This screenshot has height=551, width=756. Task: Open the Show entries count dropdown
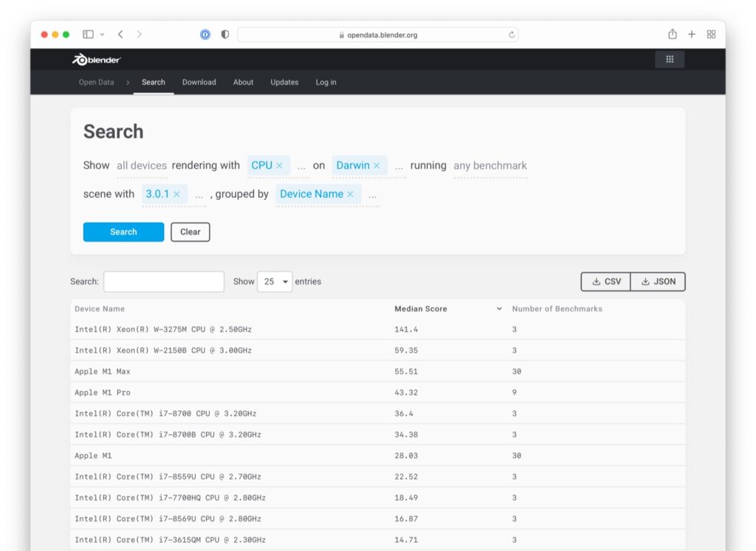275,282
